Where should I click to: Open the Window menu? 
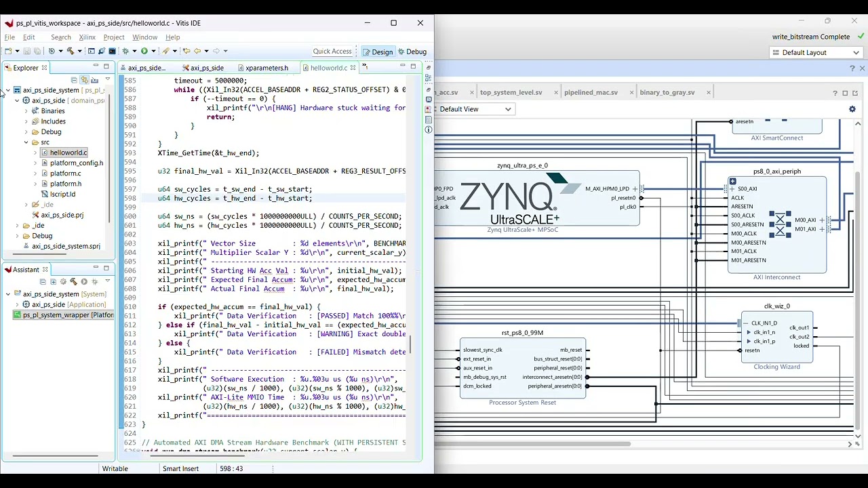click(144, 37)
